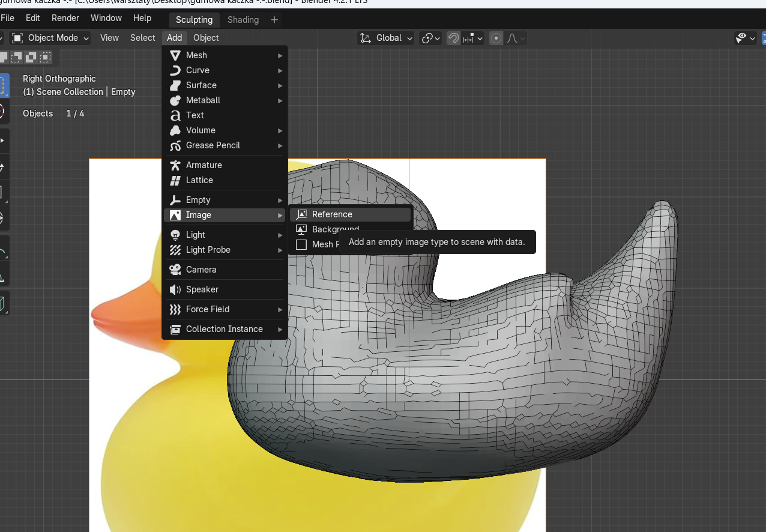Toggle snapping with the magnet icon

(x=454, y=38)
